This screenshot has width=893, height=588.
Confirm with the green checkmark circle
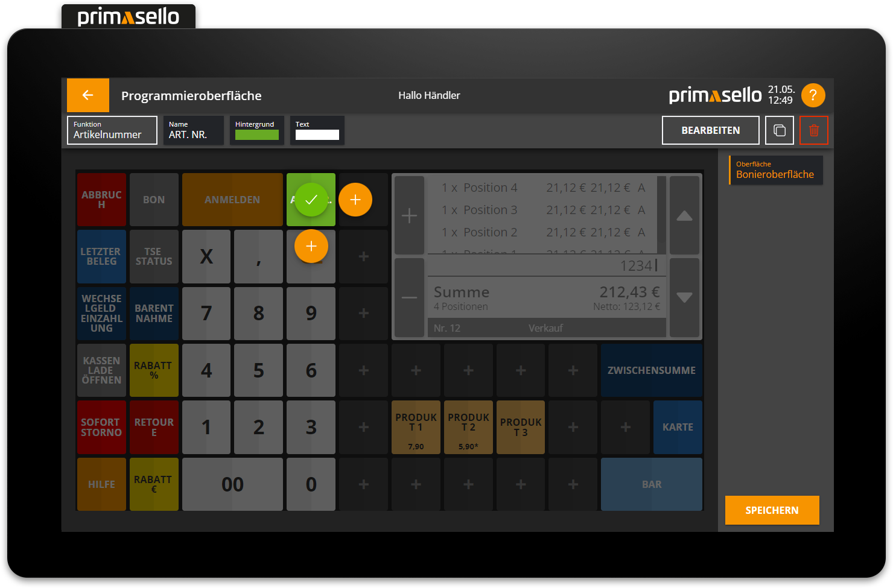(x=311, y=200)
